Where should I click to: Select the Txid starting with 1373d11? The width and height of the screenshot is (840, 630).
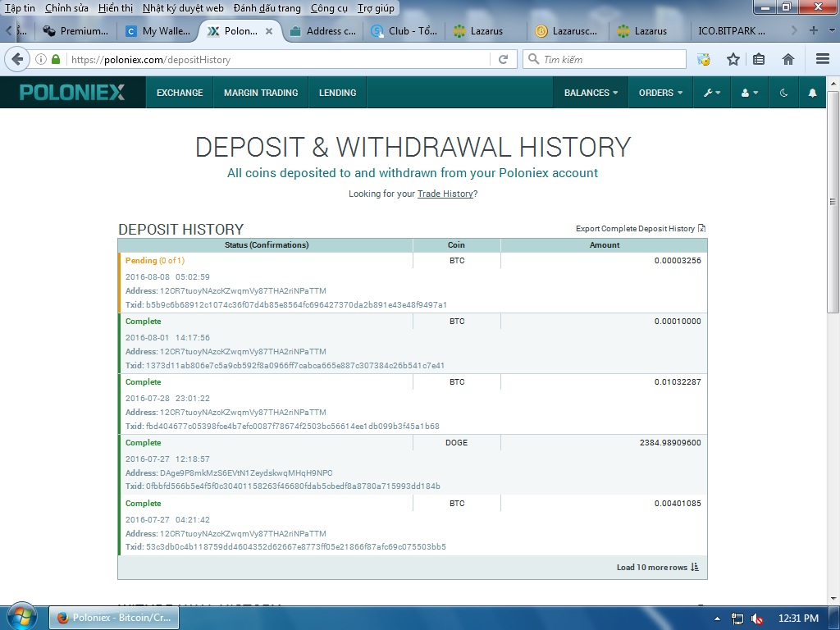[x=295, y=365]
